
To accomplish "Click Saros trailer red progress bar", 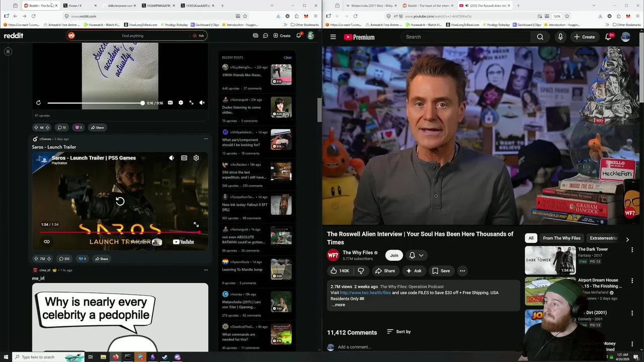I will pyautogui.click(x=120, y=232).
